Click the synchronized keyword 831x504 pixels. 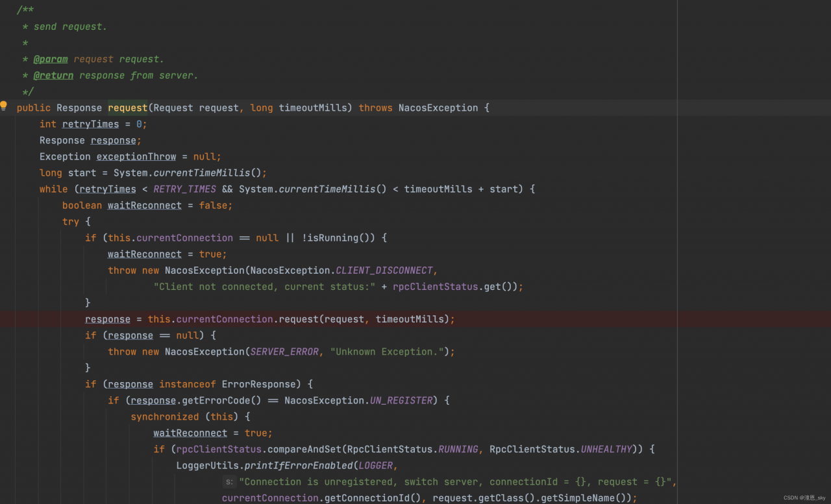tap(165, 416)
